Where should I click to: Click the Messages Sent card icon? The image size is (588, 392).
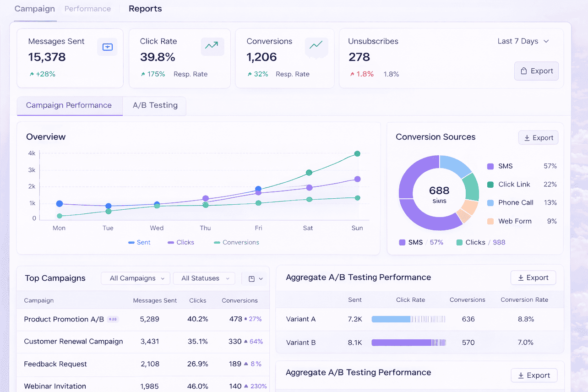107,47
